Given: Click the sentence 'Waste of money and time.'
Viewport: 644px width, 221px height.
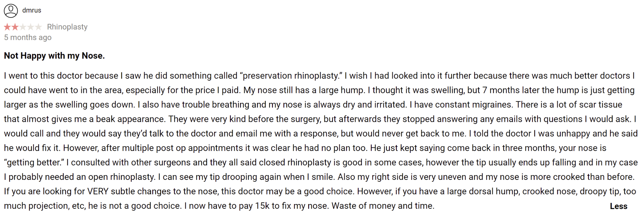Looking at the screenshot, I should [x=383, y=206].
